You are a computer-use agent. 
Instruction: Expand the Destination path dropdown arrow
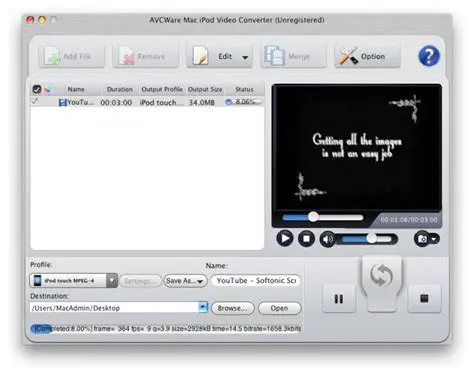pyautogui.click(x=203, y=307)
